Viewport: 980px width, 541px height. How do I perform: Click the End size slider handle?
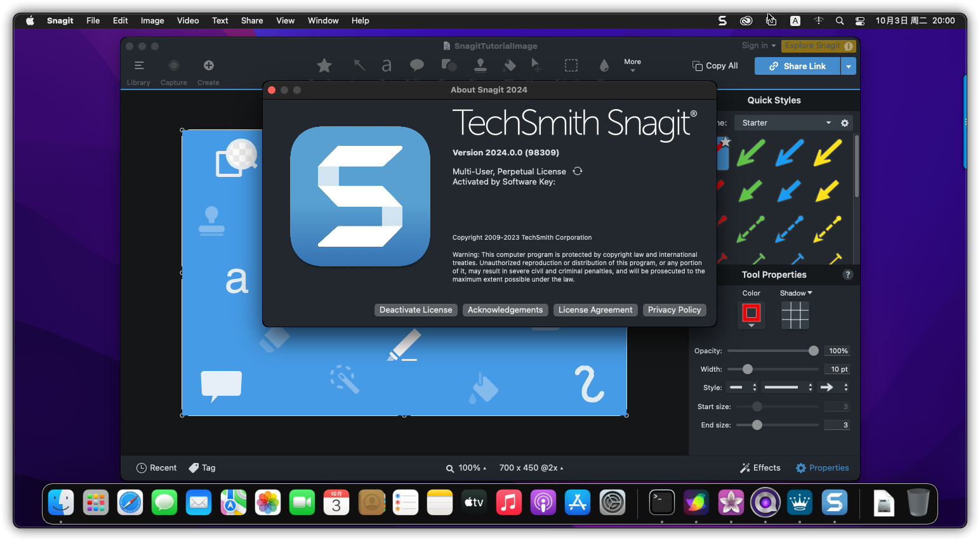point(757,425)
